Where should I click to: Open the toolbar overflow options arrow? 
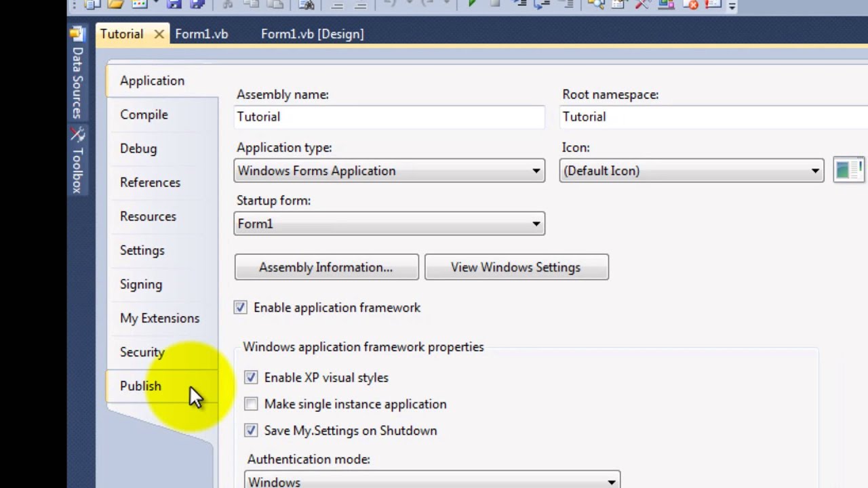(732, 6)
